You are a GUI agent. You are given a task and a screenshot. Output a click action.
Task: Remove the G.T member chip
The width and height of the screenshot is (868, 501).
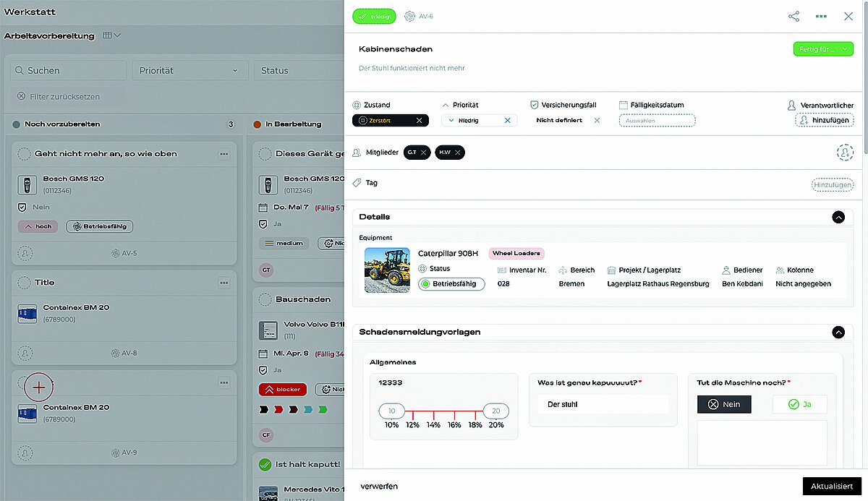tap(424, 152)
